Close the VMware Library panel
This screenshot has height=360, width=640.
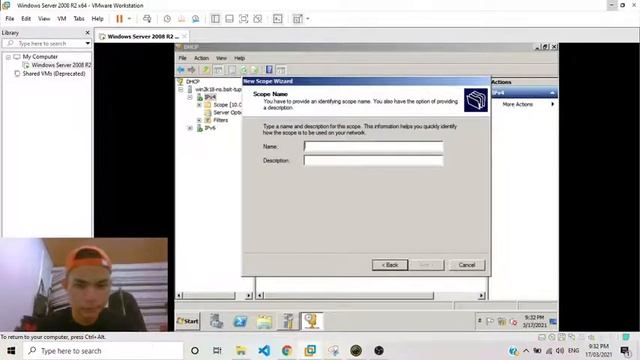[87, 33]
